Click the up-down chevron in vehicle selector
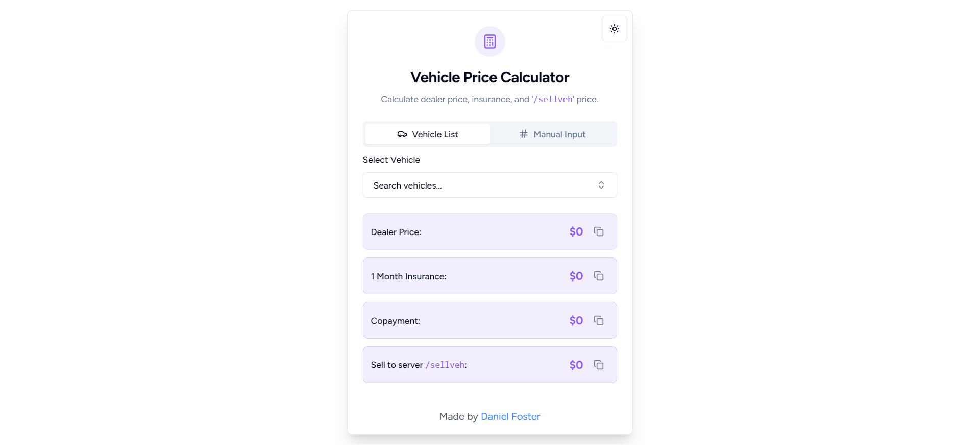The height and width of the screenshot is (445, 980). pos(601,185)
